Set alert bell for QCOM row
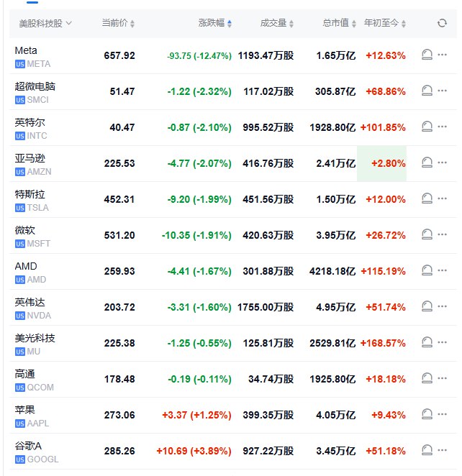The image size is (462, 476). pyautogui.click(x=427, y=378)
